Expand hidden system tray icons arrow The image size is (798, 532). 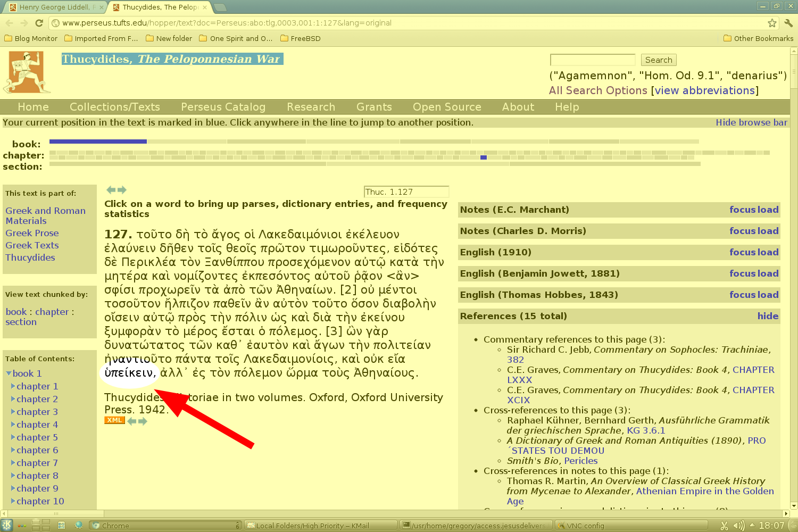(752, 525)
